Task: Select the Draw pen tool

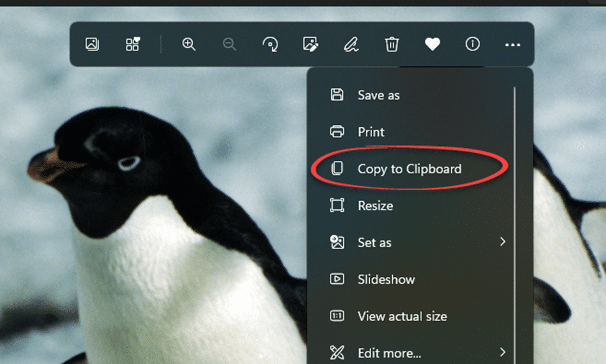Action: [351, 44]
